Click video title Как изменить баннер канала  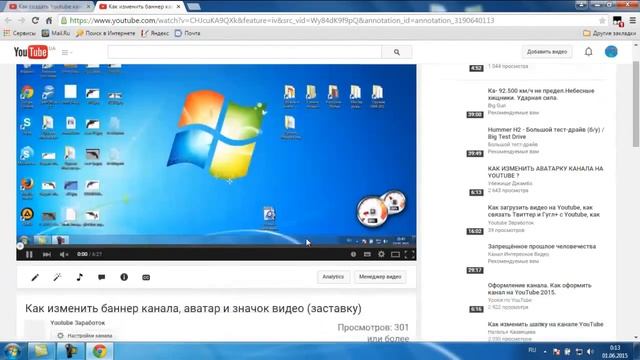pyautogui.click(x=193, y=308)
